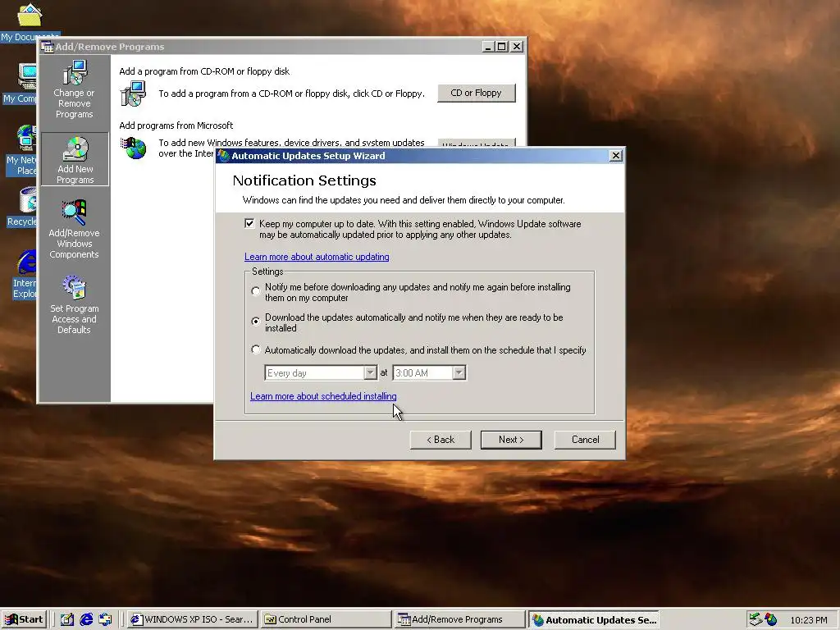840x630 pixels.
Task: Click Show Desktop quick launch icon
Action: [x=67, y=619]
